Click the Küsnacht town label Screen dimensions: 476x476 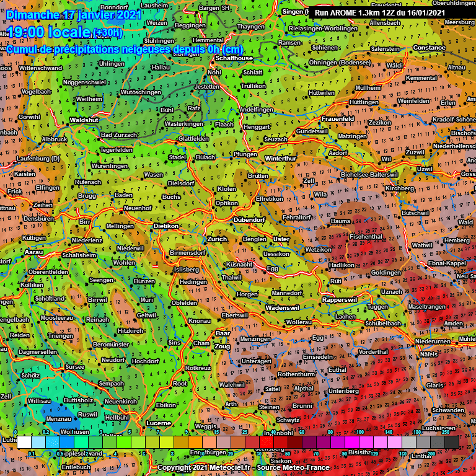tap(239, 265)
